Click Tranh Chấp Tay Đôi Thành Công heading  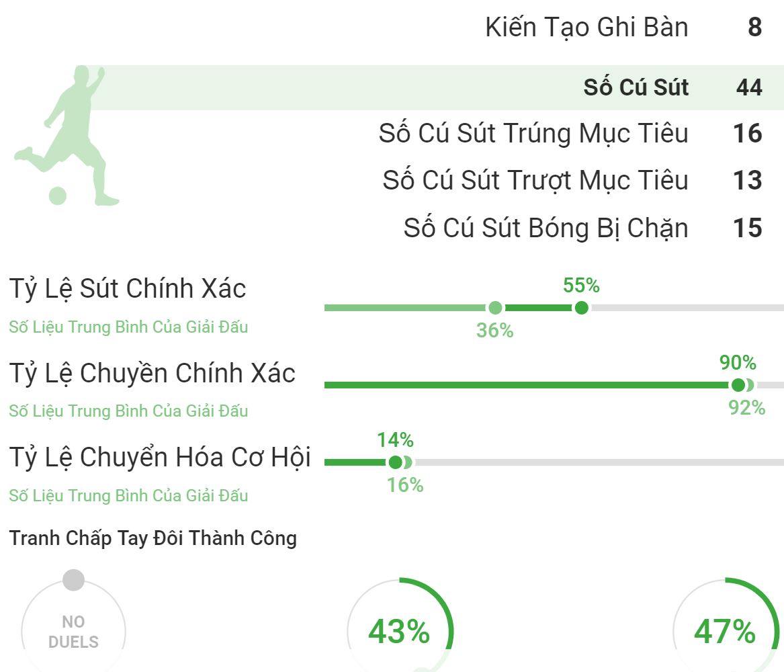[x=153, y=538]
